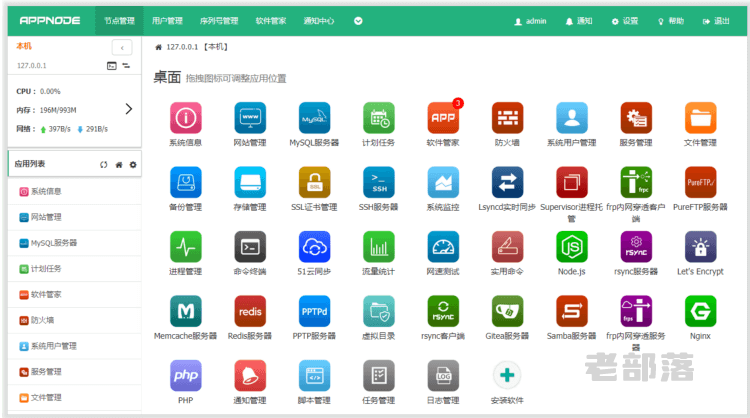Open the PPTP服务器 desktop icon
The image size is (750, 418).
click(x=314, y=311)
